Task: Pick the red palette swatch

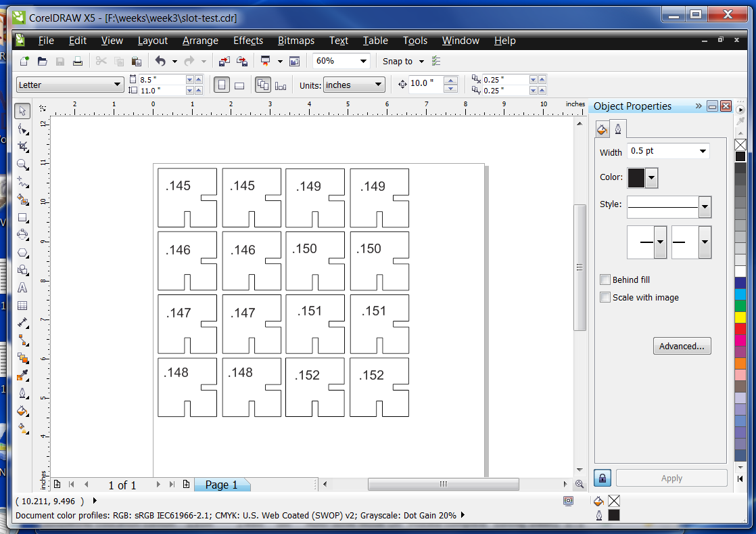Action: pos(740,328)
